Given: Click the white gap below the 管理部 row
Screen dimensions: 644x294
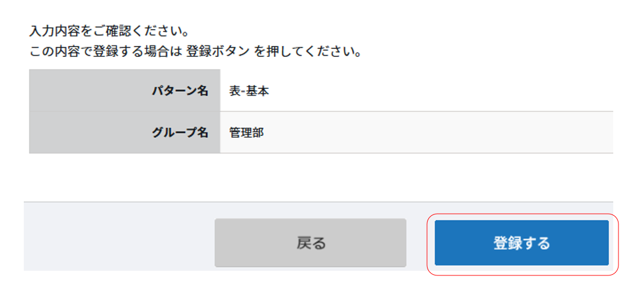Looking at the screenshot, I should [x=319, y=177].
